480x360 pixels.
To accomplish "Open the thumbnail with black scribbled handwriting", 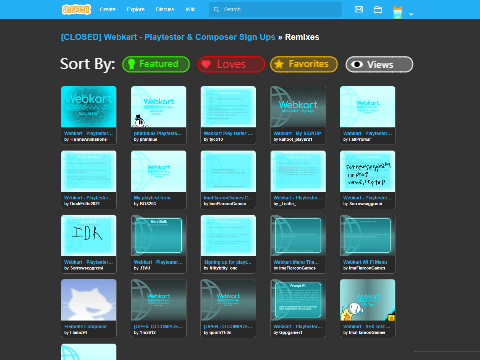I will click(x=367, y=171).
